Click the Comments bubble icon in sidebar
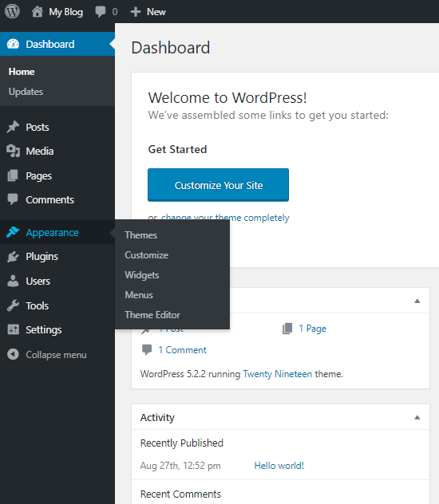 [x=13, y=199]
